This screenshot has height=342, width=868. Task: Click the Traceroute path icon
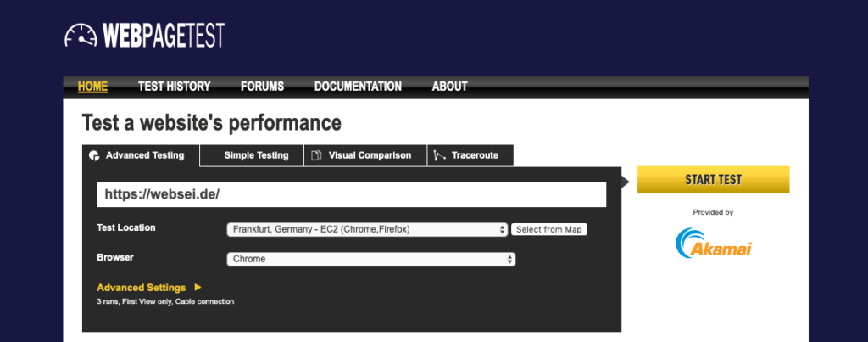[440, 156]
